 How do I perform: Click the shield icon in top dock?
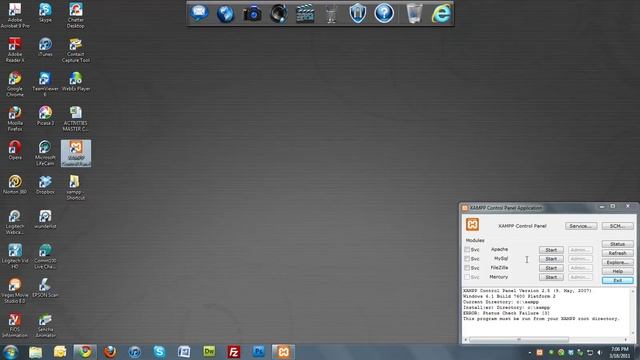tap(358, 13)
